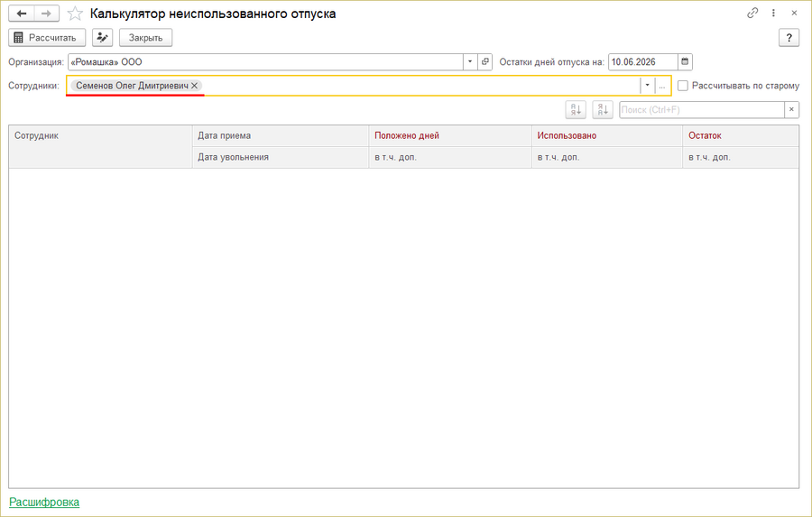Click the Поиск search field
Viewport: 812px width, 517px height.
tap(702, 110)
